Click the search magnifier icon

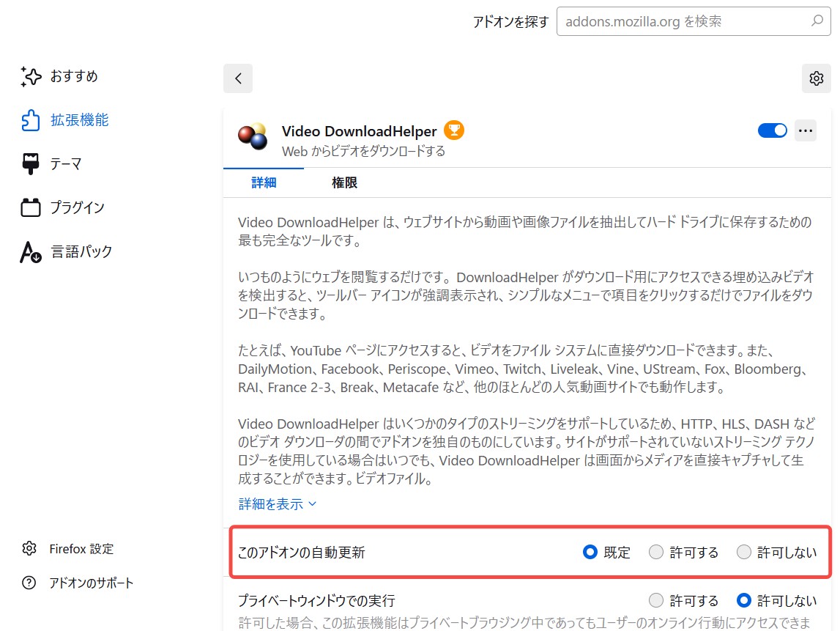pyautogui.click(x=817, y=21)
